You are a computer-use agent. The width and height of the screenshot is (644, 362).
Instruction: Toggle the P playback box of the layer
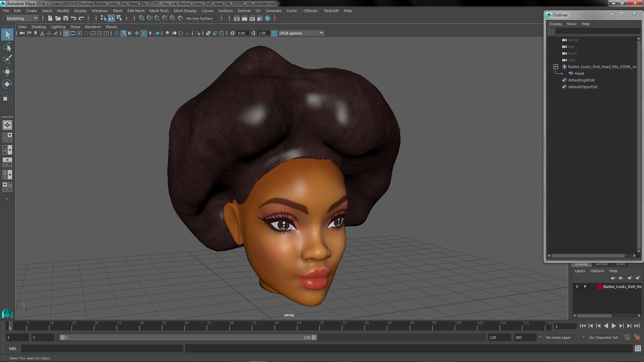585,287
